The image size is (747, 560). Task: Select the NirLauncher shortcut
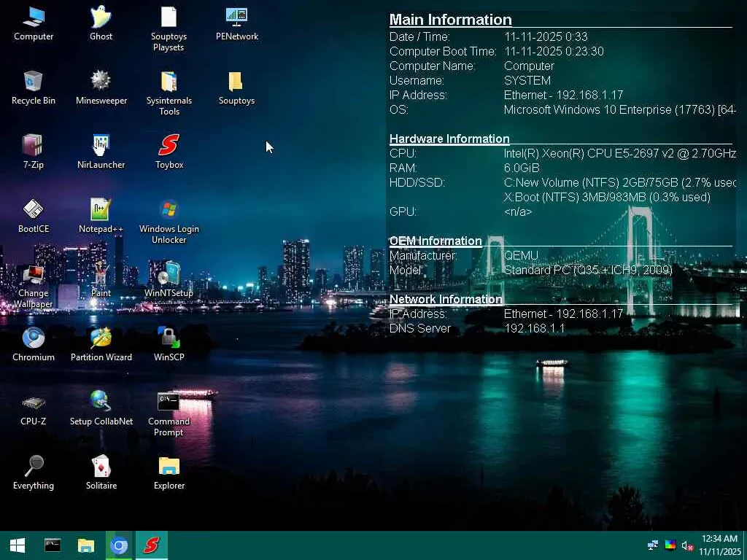click(x=101, y=146)
